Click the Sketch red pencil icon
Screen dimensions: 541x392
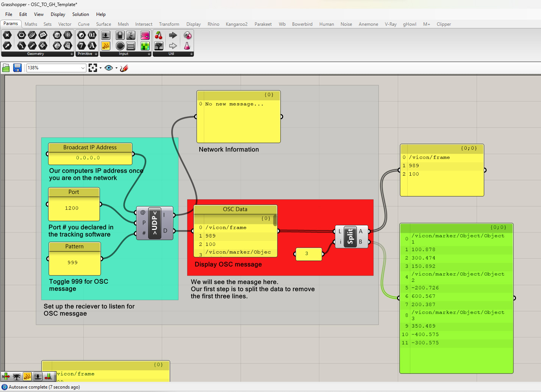tap(124, 68)
